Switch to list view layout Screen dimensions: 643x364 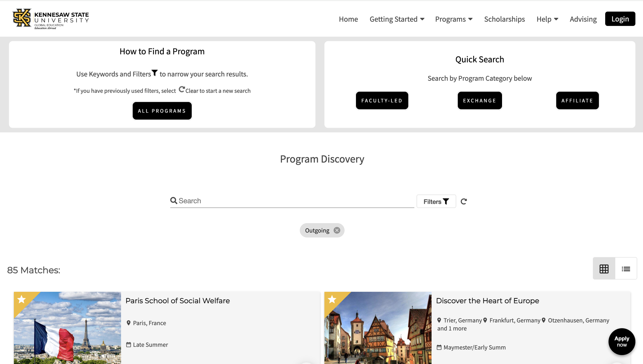point(626,269)
